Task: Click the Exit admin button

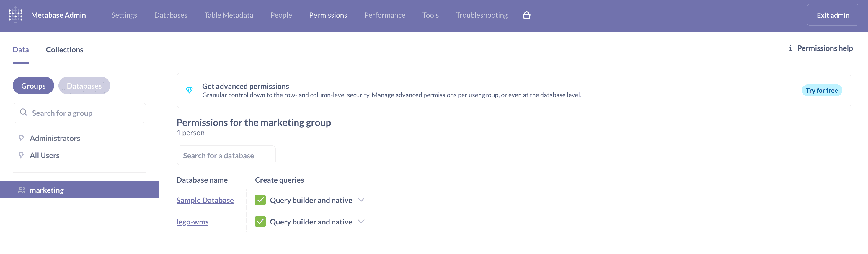Action: tap(833, 15)
